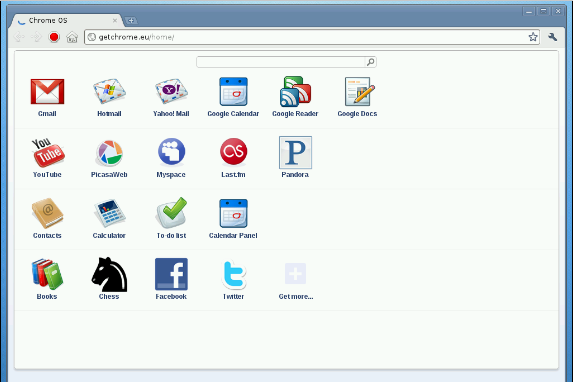Click the forward navigation arrow
The height and width of the screenshot is (382, 573).
pos(36,37)
